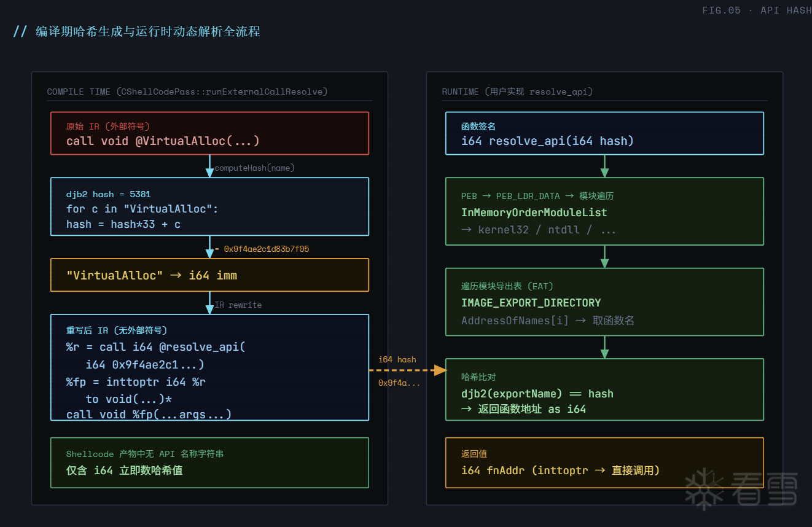Click the RUNTIME panel header
The height and width of the screenshot is (527, 812).
518,92
